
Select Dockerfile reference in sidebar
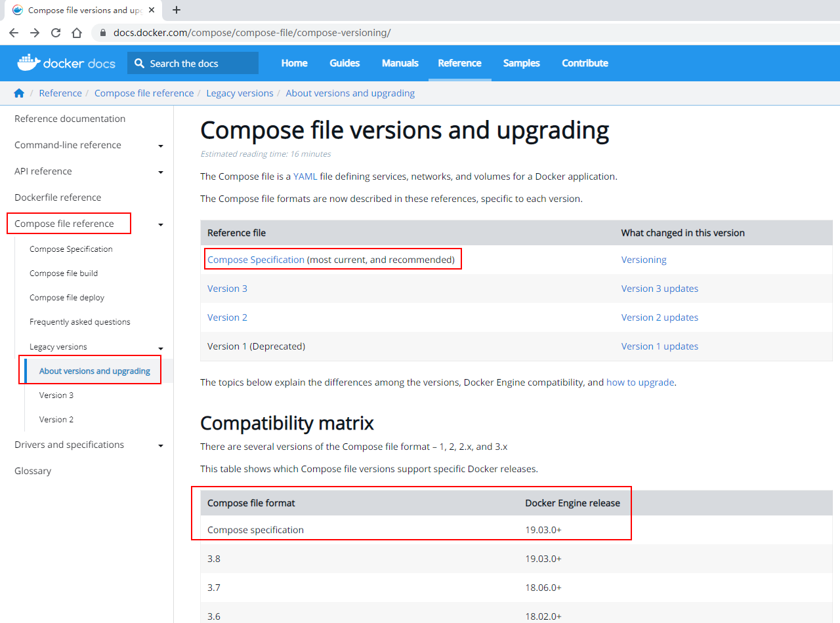[58, 197]
